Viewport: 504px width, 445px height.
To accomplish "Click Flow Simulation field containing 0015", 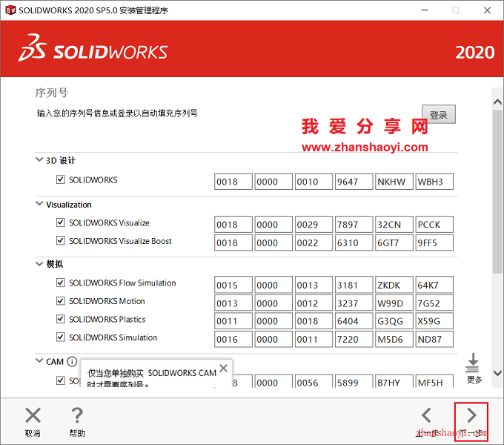I will coord(233,285).
